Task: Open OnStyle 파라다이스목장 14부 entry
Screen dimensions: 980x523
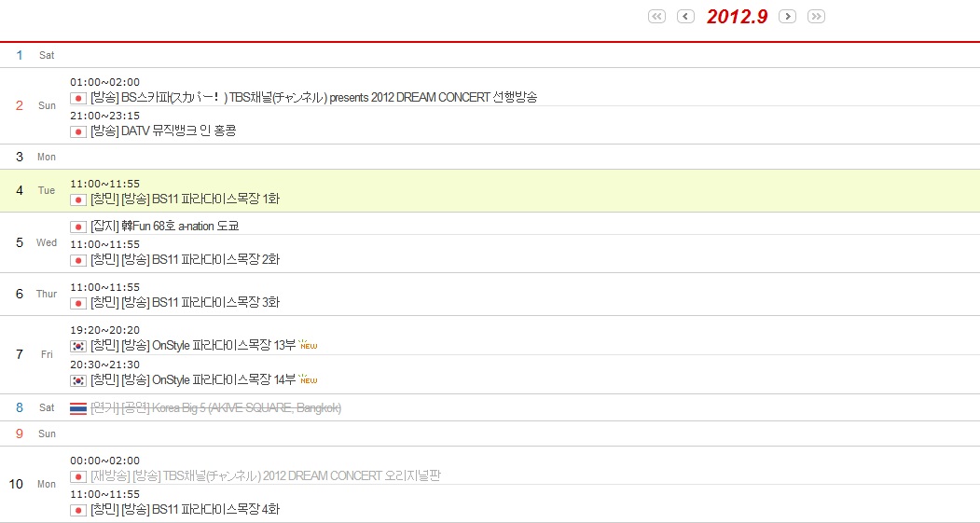Action: click(x=193, y=380)
